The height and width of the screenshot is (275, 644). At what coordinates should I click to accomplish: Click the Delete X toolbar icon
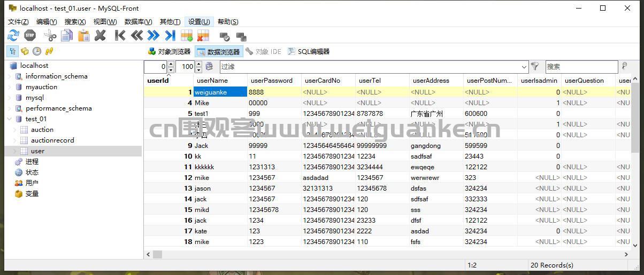[x=100, y=36]
